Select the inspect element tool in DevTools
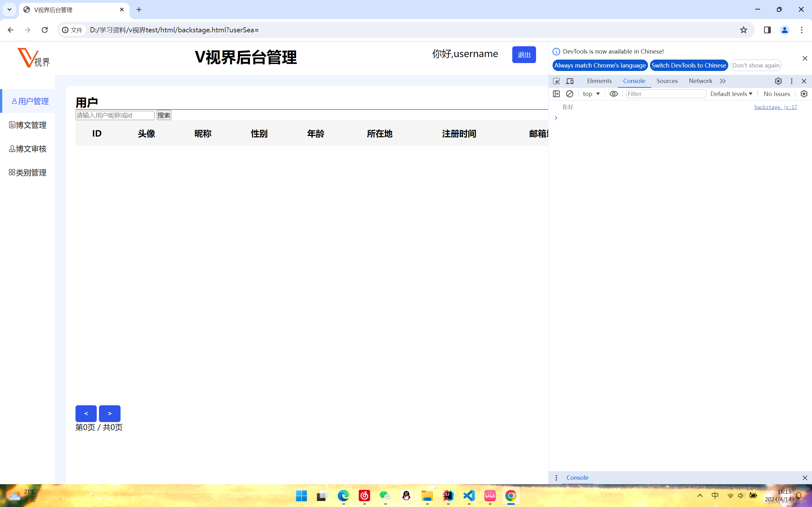Screen dimensions: 812x507 click(556, 81)
